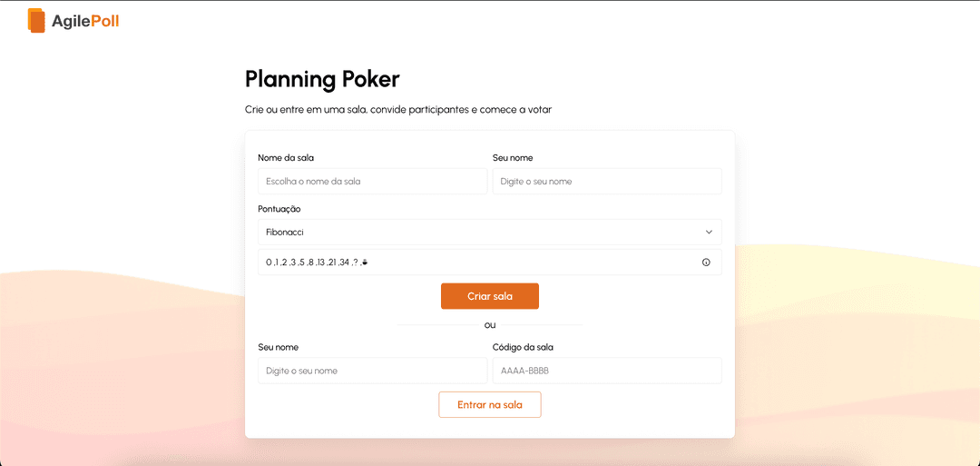The width and height of the screenshot is (980, 466).
Task: Click the Seu nome field beside Nome da sala
Action: tap(606, 182)
